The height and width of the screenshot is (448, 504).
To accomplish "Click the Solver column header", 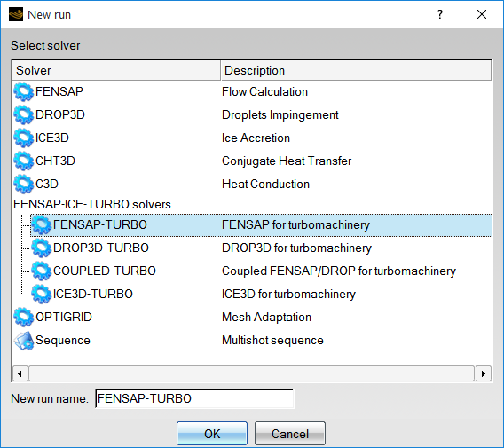I will pyautogui.click(x=116, y=70).
